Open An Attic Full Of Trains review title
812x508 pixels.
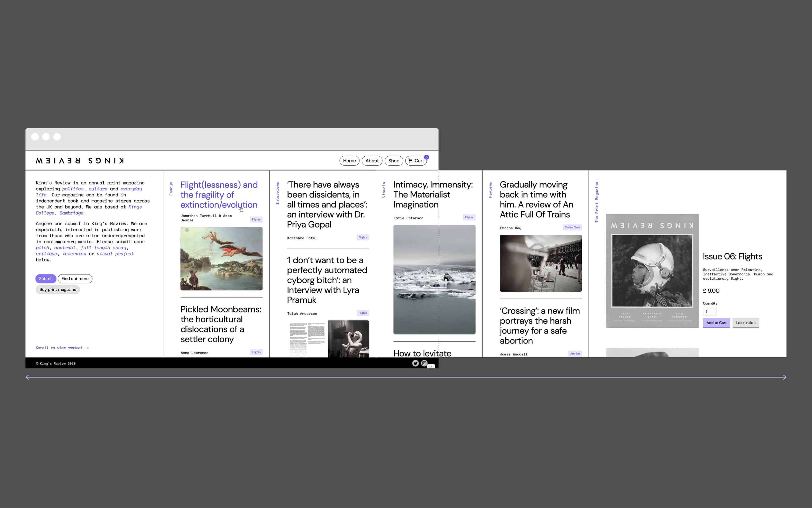coord(536,200)
